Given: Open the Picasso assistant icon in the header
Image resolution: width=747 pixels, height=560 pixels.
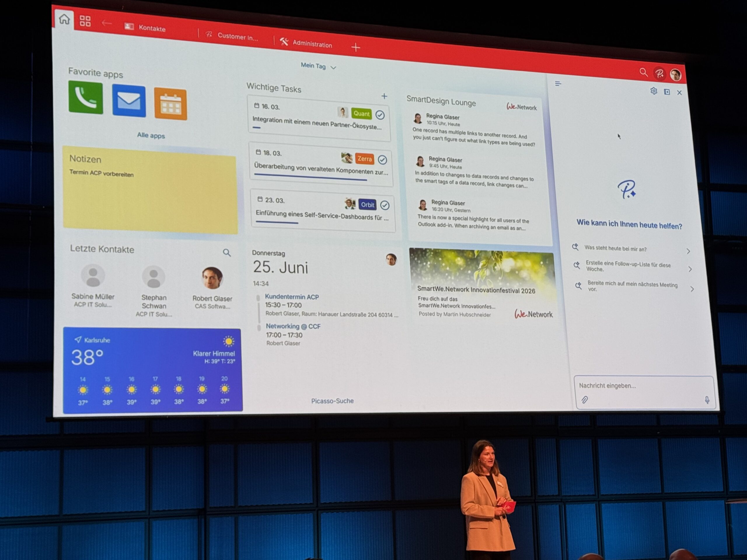Looking at the screenshot, I should coord(659,73).
